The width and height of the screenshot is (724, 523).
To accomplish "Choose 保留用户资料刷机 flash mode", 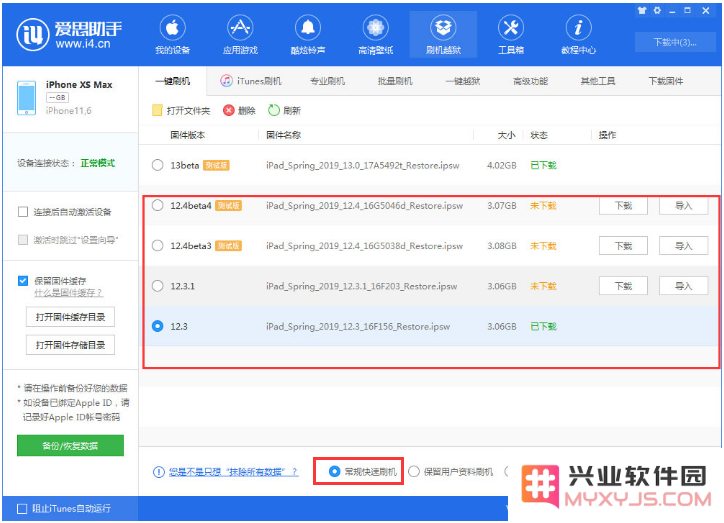I will (x=414, y=471).
